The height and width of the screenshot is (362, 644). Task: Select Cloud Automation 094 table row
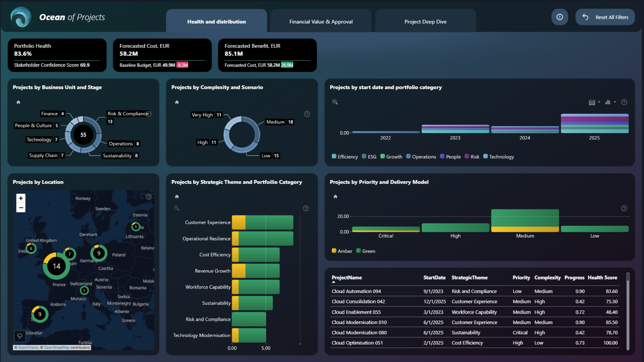475,291
